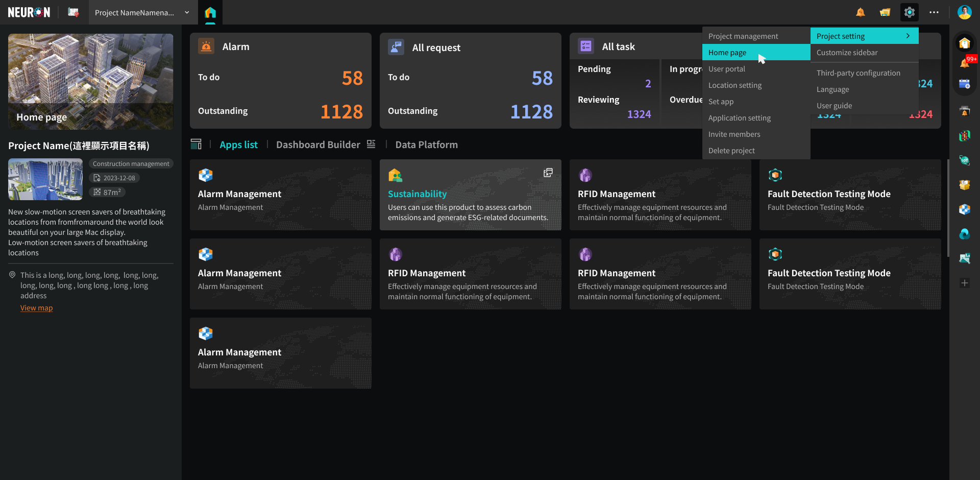Click the alarm bell icon in top bar
The height and width of the screenshot is (480, 980).
(861, 12)
